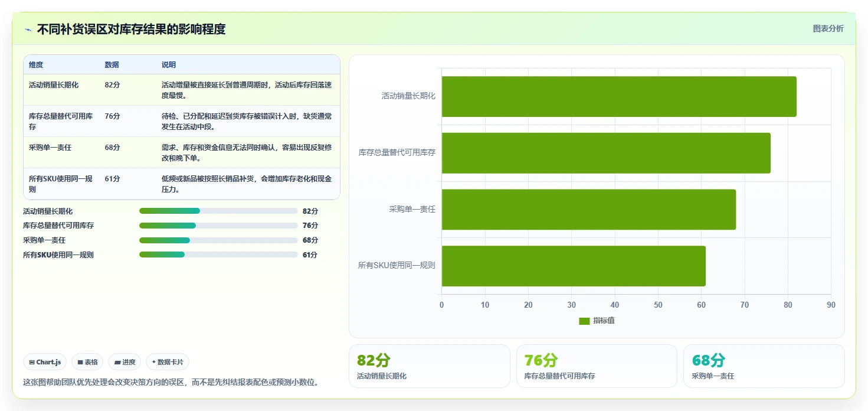Click the title 不同补货误区对库存结果的影响程度

tap(131, 29)
